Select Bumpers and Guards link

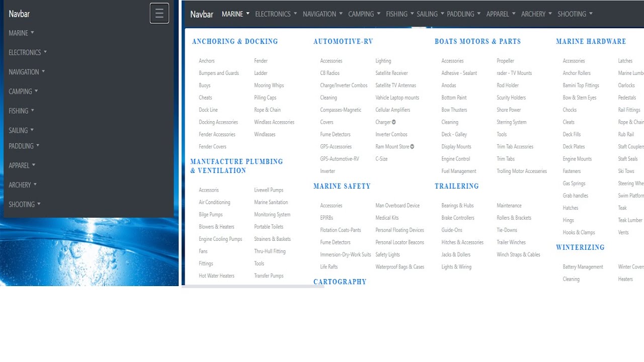219,73
